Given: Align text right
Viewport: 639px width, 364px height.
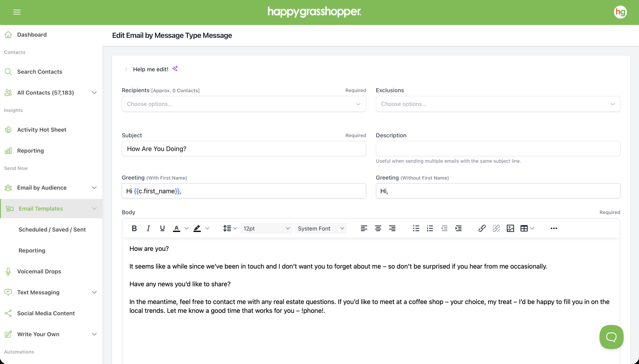Looking at the screenshot, I should coord(392,228).
